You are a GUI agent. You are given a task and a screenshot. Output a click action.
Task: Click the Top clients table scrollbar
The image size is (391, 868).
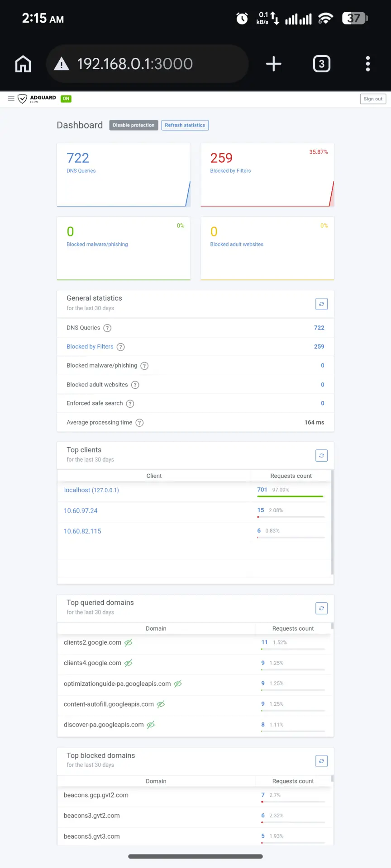[332, 522]
